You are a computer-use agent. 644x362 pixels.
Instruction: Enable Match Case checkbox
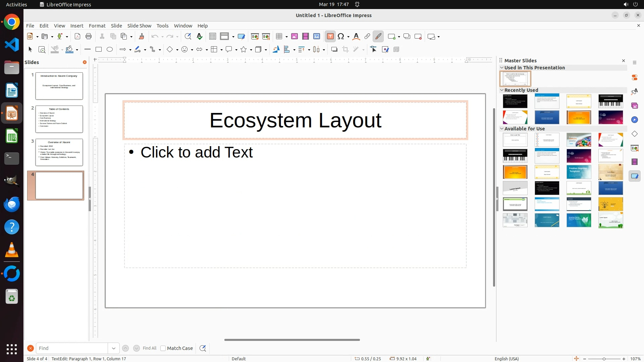163,348
